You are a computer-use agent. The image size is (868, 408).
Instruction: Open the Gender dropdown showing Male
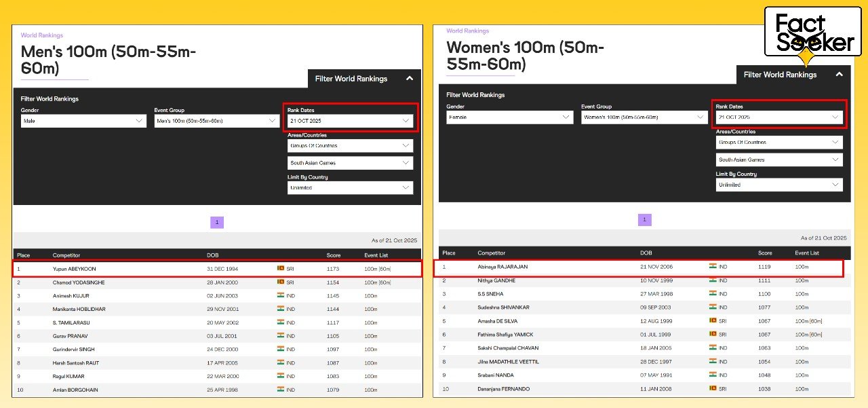click(83, 121)
